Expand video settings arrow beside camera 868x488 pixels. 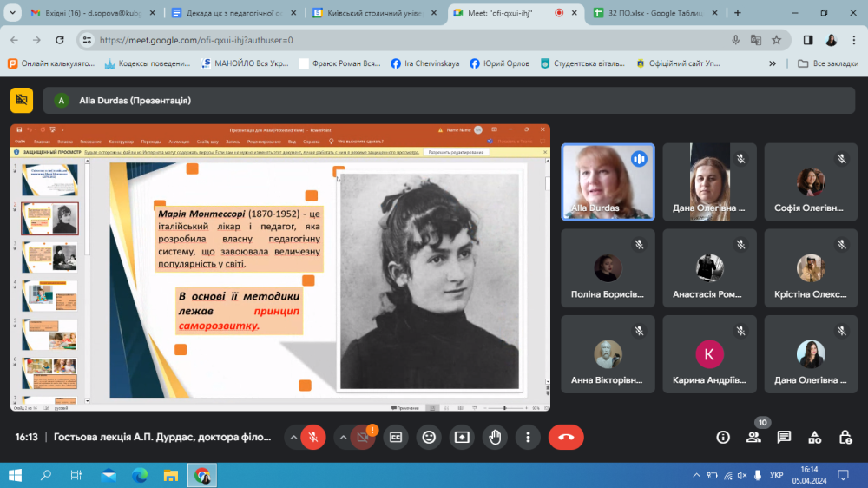point(344,437)
